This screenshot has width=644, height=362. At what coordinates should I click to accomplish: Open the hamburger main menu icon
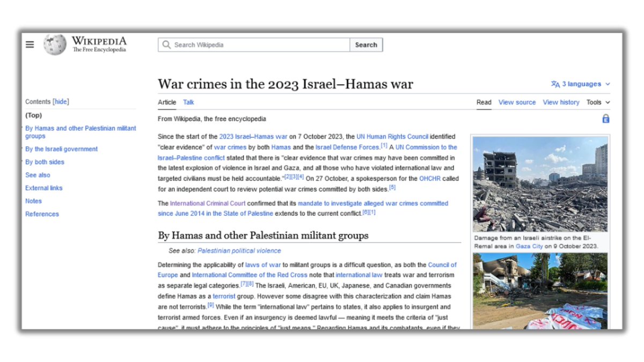(x=30, y=45)
